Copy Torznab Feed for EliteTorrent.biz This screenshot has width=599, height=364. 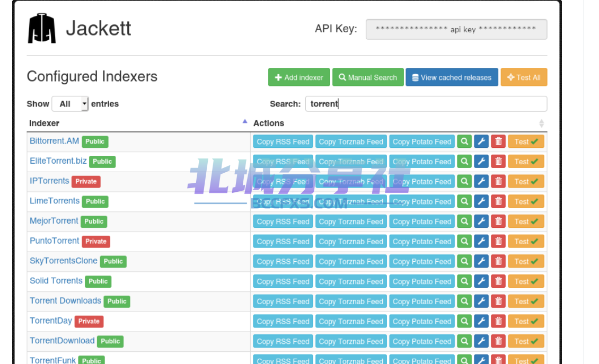click(351, 162)
